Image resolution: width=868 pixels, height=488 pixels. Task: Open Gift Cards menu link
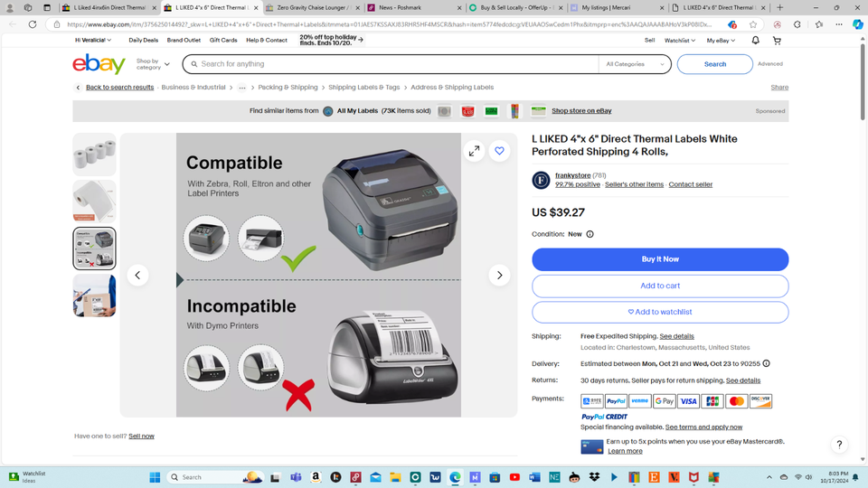pyautogui.click(x=223, y=41)
